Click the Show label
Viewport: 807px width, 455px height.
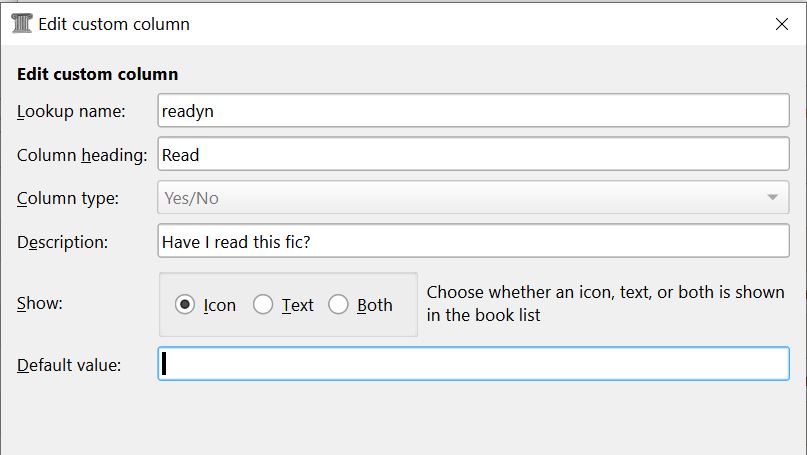click(x=40, y=304)
